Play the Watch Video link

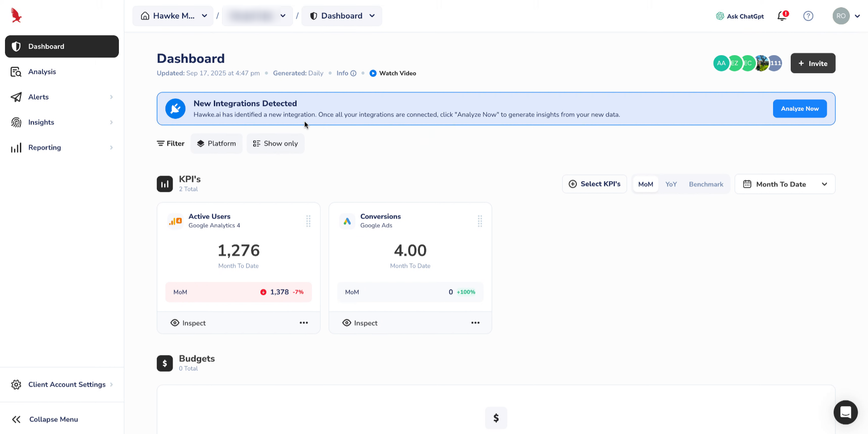click(393, 73)
